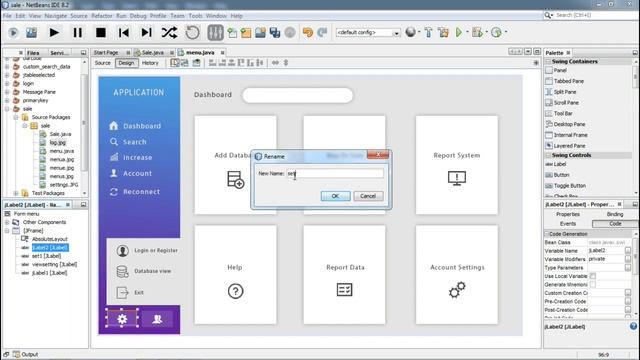Click the Debug Project icon
640x360 pixels.
(x=477, y=32)
